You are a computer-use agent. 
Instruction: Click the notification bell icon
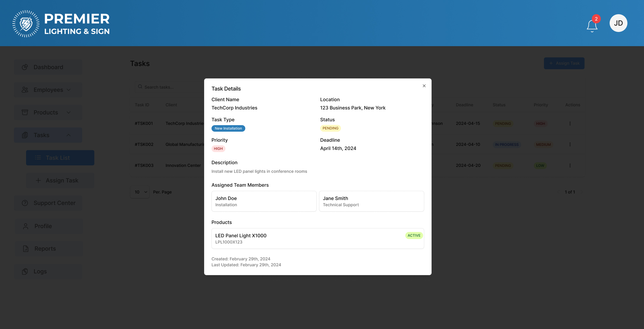[592, 25]
